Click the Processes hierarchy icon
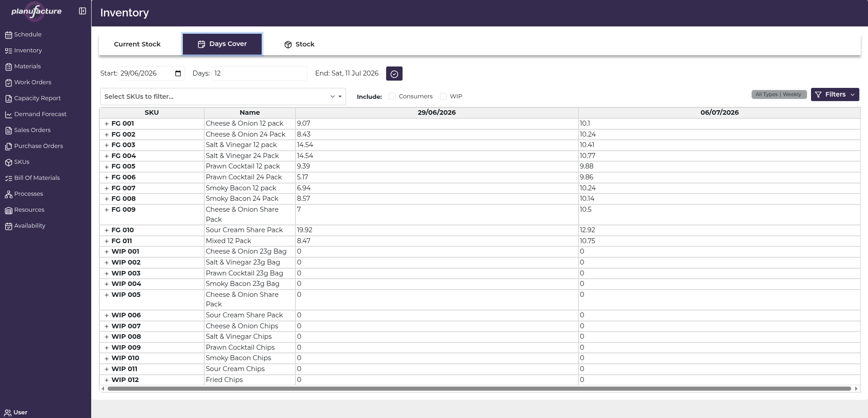The width and height of the screenshot is (868, 418). tap(8, 194)
